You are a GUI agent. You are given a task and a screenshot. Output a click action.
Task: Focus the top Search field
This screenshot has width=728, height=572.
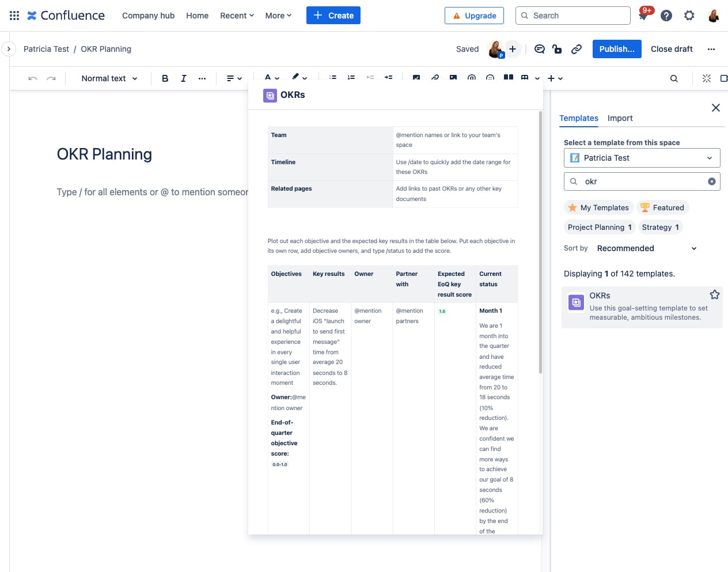pos(573,16)
